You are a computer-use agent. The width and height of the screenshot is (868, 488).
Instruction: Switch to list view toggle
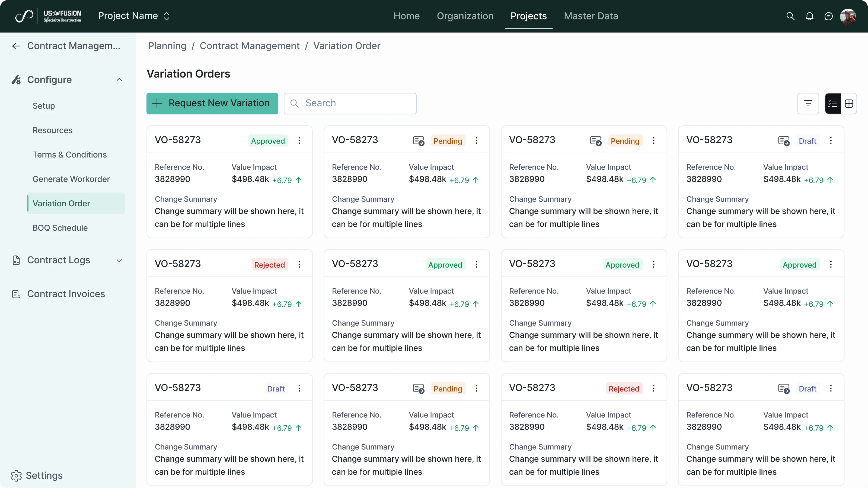click(833, 103)
